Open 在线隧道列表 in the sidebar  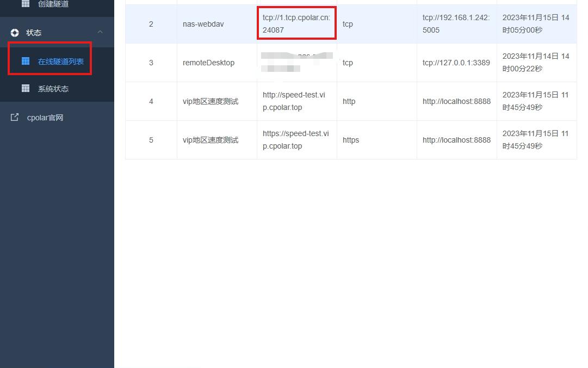[x=61, y=62]
